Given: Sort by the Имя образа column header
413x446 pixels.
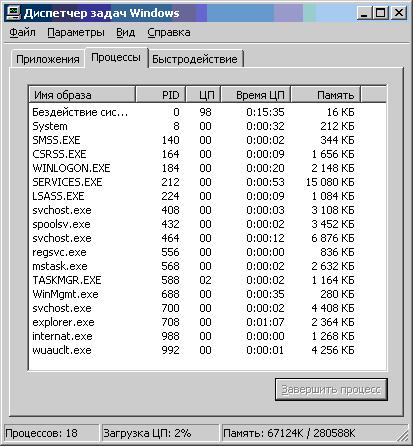Looking at the screenshot, I should click(82, 95).
